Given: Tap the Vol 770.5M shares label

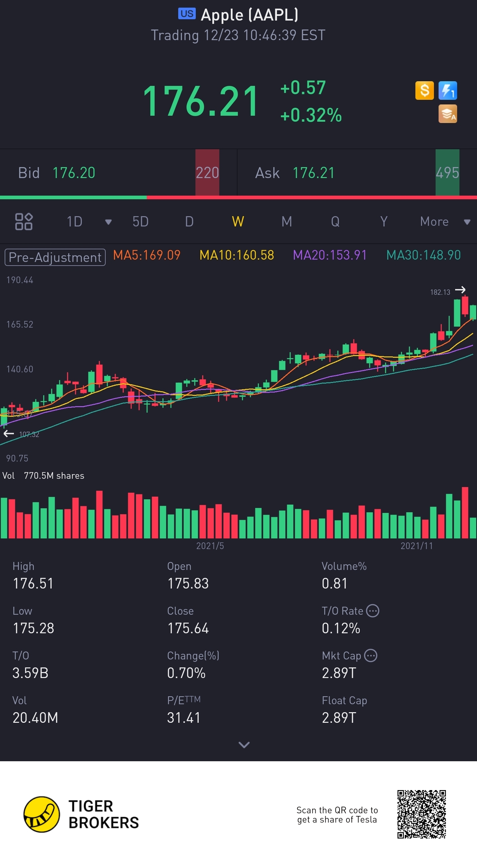Looking at the screenshot, I should pos(43,475).
